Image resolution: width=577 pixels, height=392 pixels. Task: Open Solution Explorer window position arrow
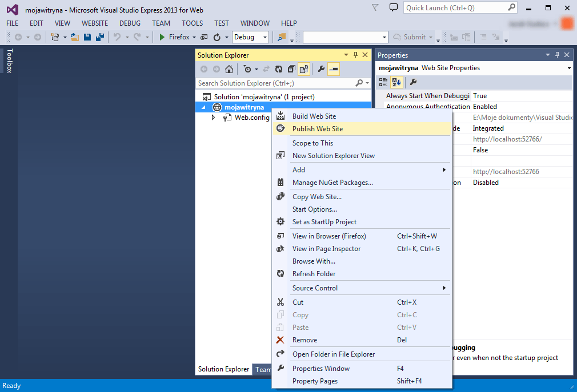click(x=346, y=55)
